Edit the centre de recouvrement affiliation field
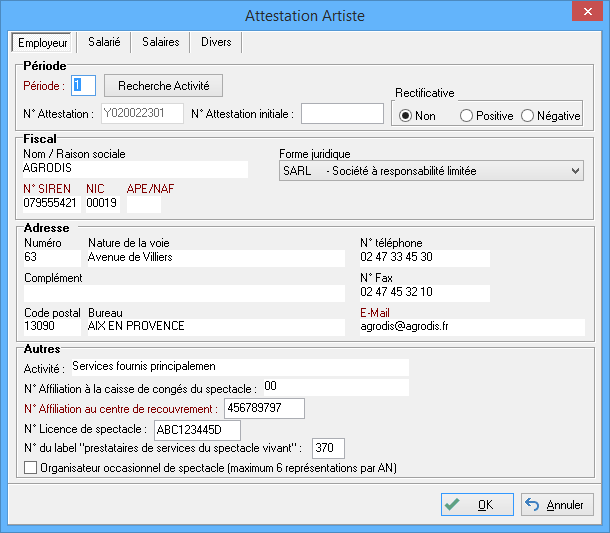This screenshot has height=533, width=610. [265, 408]
